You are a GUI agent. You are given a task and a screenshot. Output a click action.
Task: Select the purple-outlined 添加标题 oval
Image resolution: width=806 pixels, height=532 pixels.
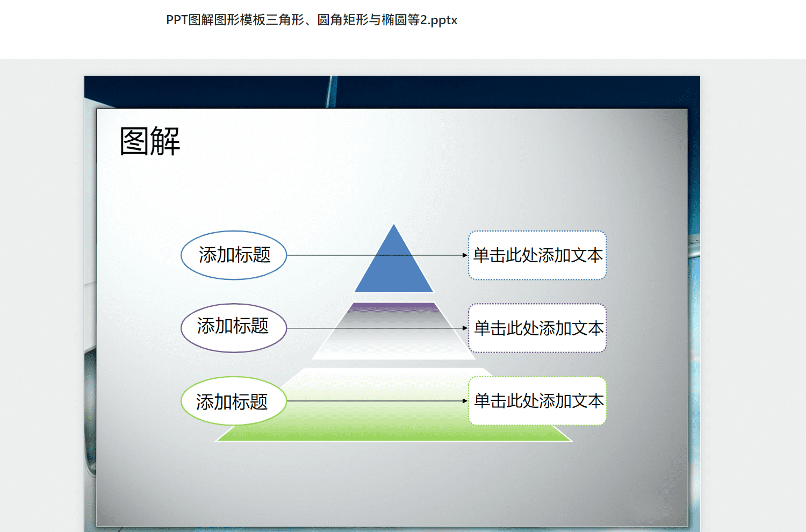tap(234, 328)
